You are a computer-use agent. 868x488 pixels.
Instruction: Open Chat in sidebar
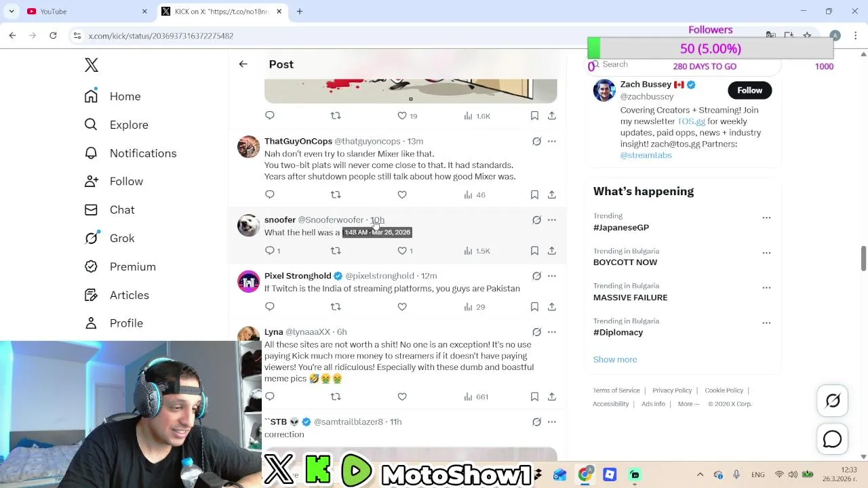109,210
